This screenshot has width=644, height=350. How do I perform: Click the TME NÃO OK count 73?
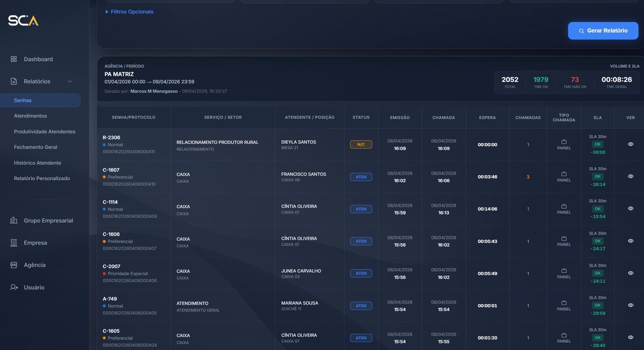click(x=574, y=80)
